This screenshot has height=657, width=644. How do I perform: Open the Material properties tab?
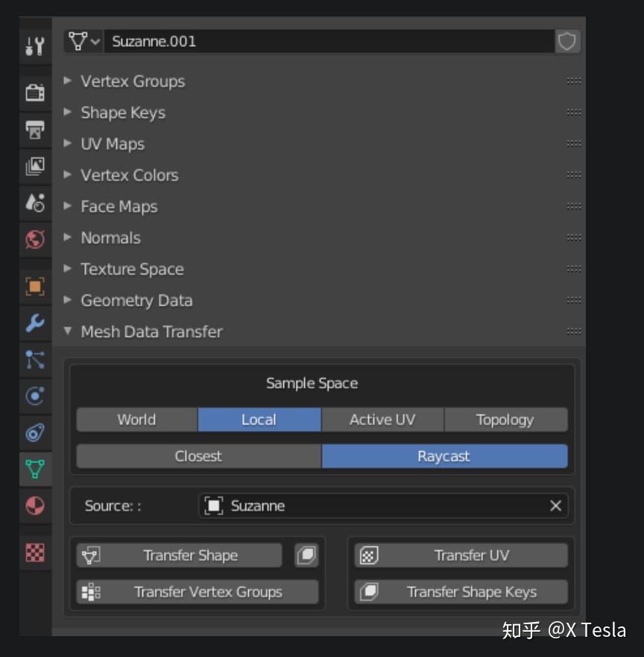[35, 505]
